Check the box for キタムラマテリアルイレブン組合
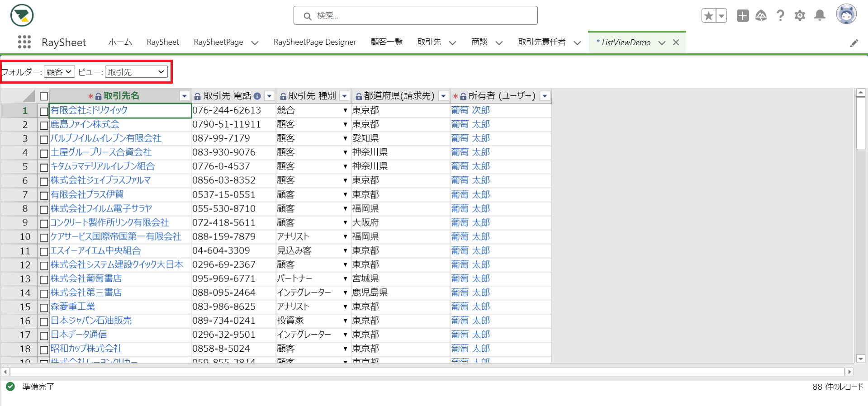This screenshot has width=868, height=406. coord(44,167)
